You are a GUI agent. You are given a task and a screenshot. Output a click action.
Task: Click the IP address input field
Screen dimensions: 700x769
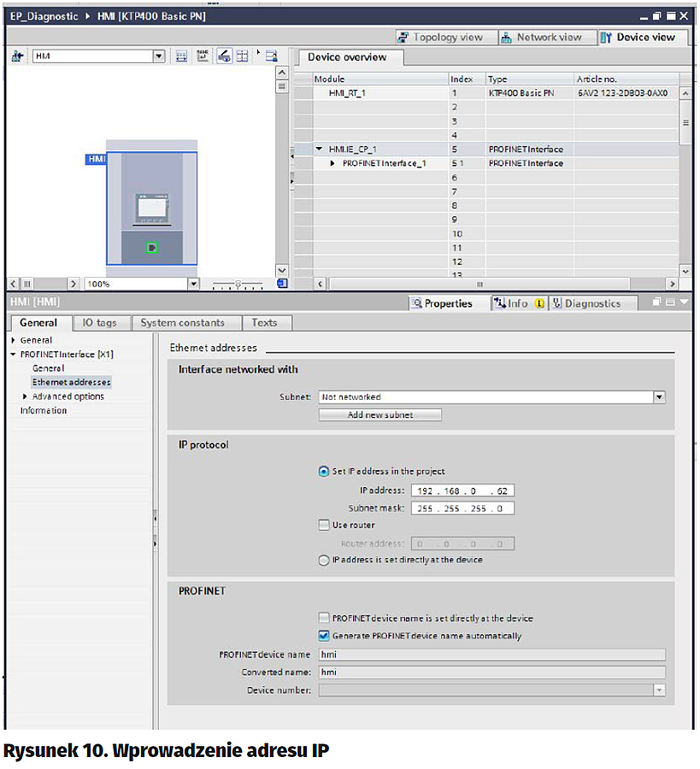[x=462, y=491]
